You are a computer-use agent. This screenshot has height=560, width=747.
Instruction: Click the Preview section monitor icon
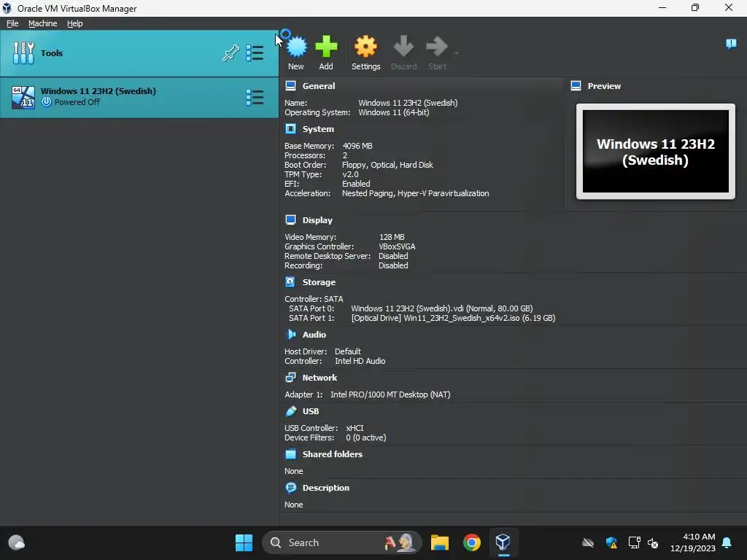click(x=576, y=86)
